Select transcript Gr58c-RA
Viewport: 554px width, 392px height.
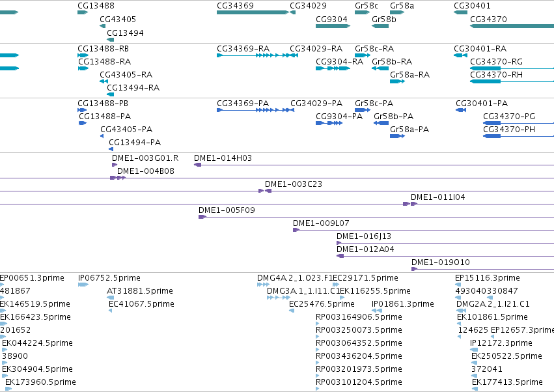click(363, 55)
